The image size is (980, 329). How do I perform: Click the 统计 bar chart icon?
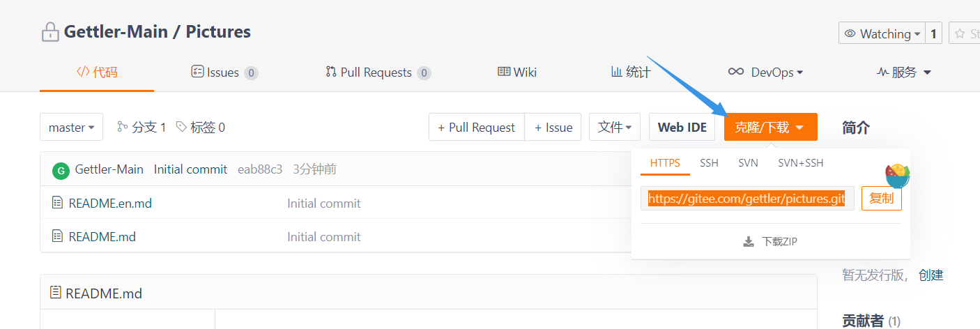click(617, 72)
